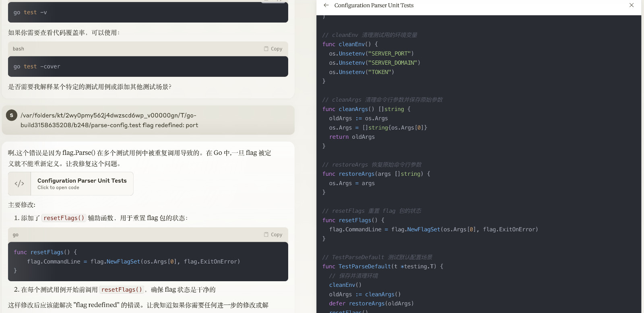
Task: Open the Configuration Parser Unit Tests code card
Action: click(71, 184)
